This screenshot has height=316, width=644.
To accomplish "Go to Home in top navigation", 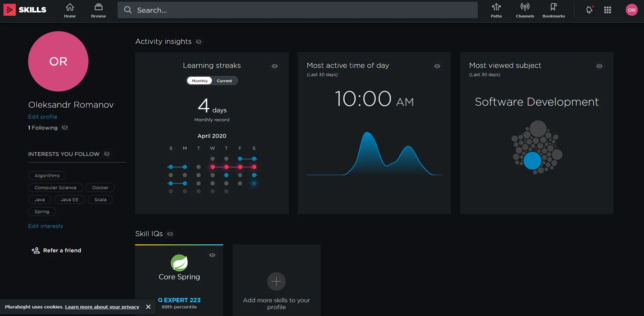I will pyautogui.click(x=70, y=10).
